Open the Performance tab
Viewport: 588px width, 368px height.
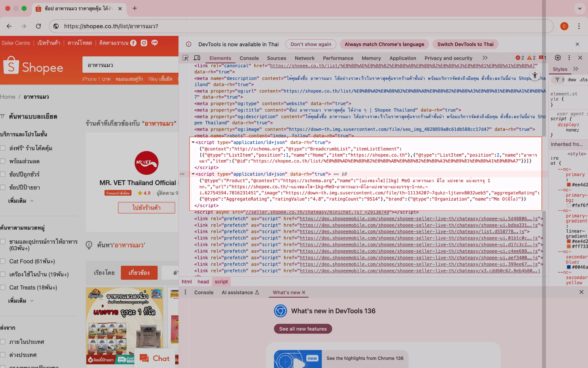point(338,58)
